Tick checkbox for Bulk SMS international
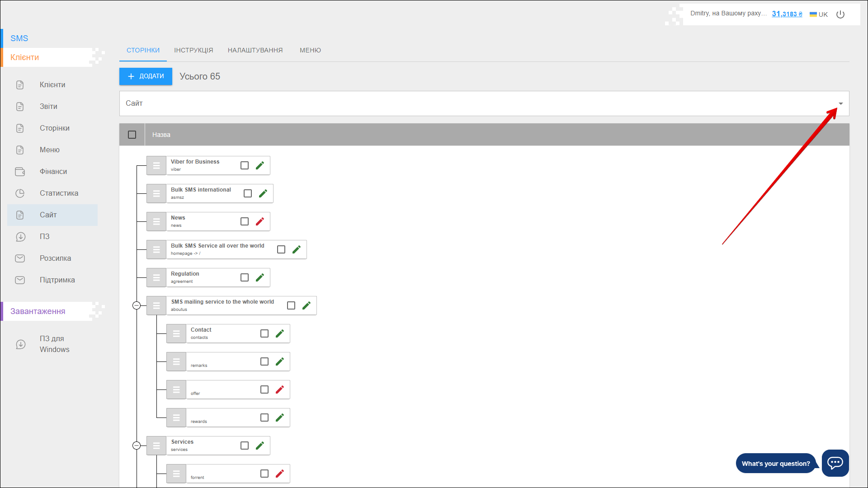Viewport: 868px width, 488px height. 248,193
